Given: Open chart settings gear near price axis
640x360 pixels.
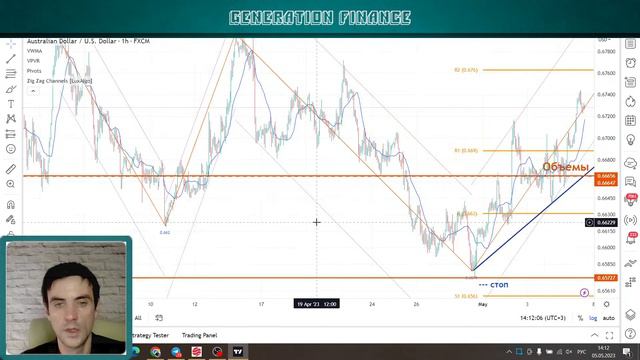Looking at the screenshot, I should click(607, 304).
